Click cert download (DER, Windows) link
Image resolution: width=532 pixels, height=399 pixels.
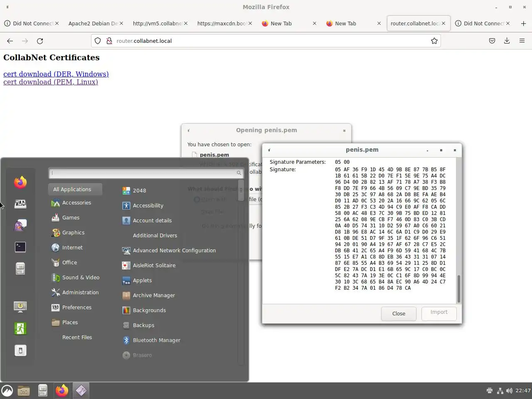point(56,74)
